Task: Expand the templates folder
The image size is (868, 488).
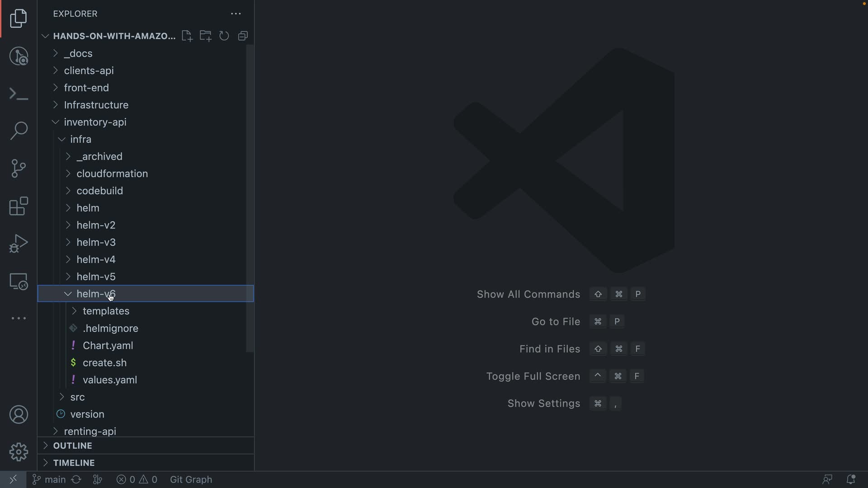Action: (106, 311)
